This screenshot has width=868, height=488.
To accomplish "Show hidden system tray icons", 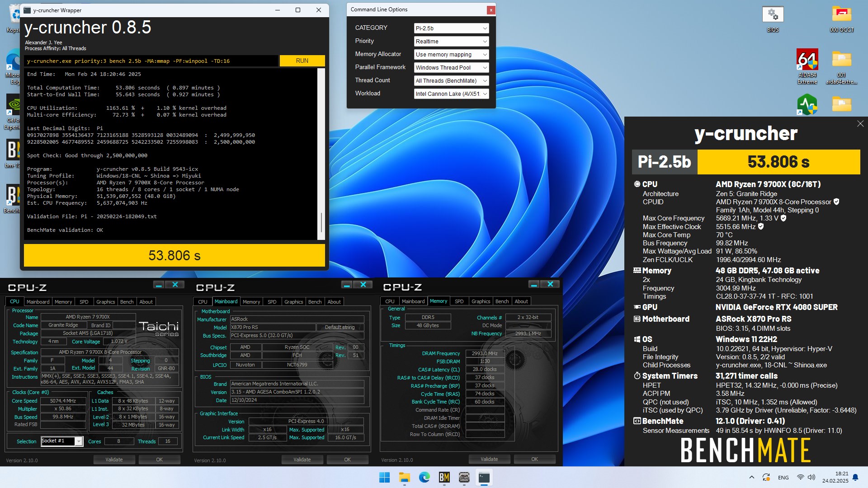I will click(x=751, y=477).
